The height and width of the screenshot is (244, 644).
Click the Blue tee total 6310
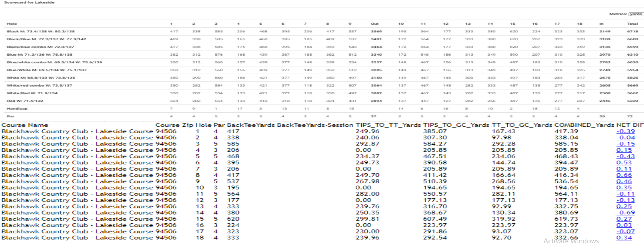tap(632, 55)
